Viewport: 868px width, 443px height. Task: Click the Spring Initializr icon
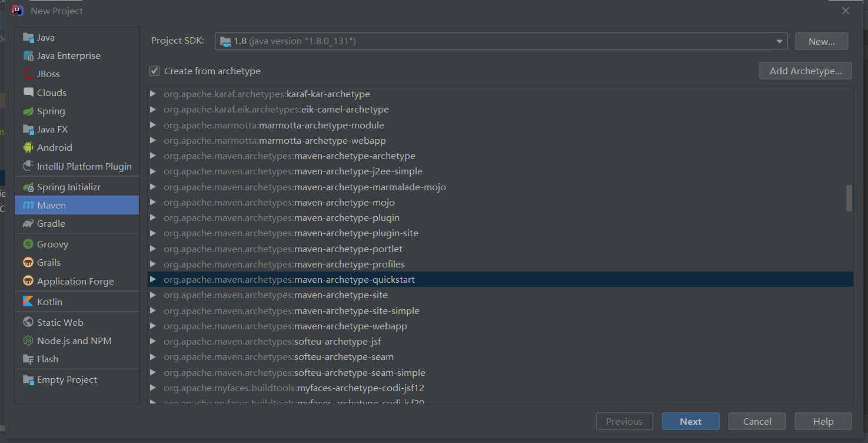pyautogui.click(x=28, y=187)
